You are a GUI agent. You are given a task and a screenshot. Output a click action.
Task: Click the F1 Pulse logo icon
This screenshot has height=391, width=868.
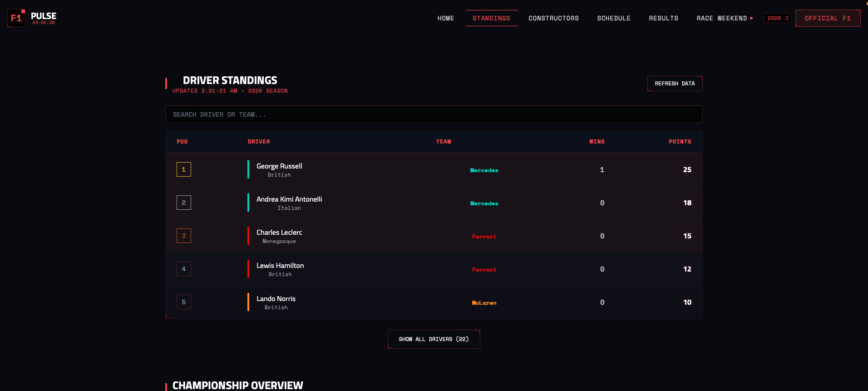click(x=16, y=18)
